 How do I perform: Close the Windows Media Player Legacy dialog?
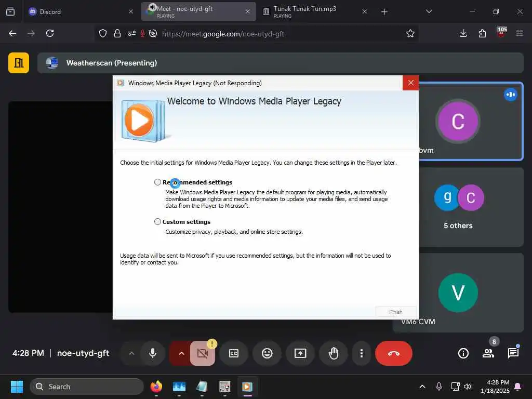tap(410, 83)
